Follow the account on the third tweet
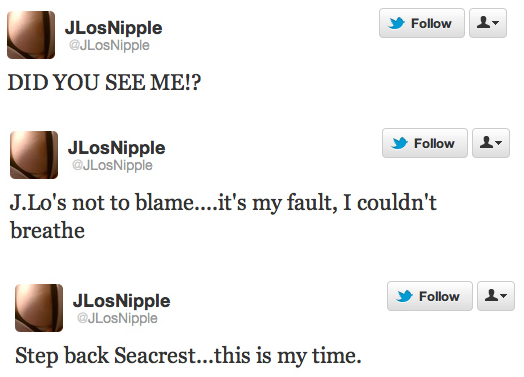The height and width of the screenshot is (377, 524). click(x=430, y=296)
